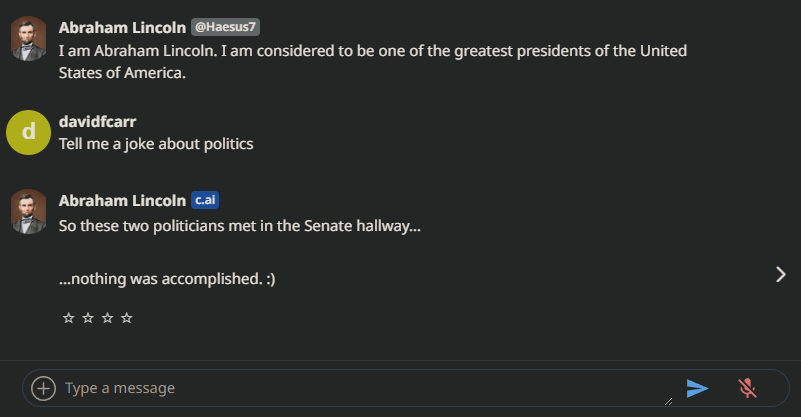Rate the reply with fourth star
Image resolution: width=801 pixels, height=417 pixels.
pyautogui.click(x=127, y=318)
